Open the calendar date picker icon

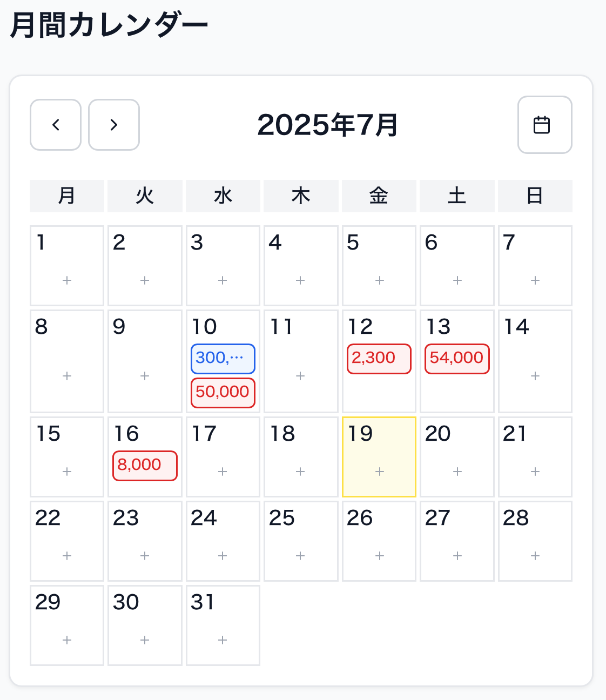tap(544, 125)
